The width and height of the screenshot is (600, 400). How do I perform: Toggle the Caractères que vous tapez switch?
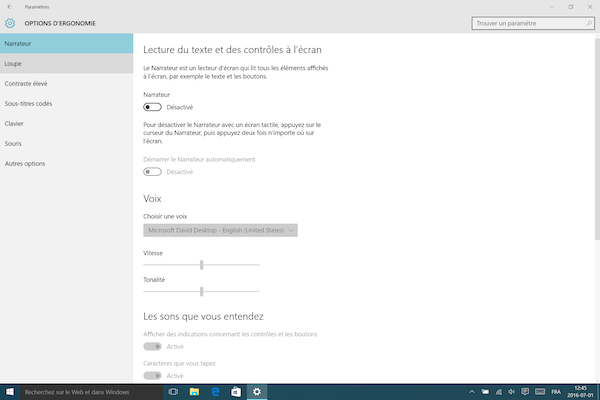(x=152, y=376)
